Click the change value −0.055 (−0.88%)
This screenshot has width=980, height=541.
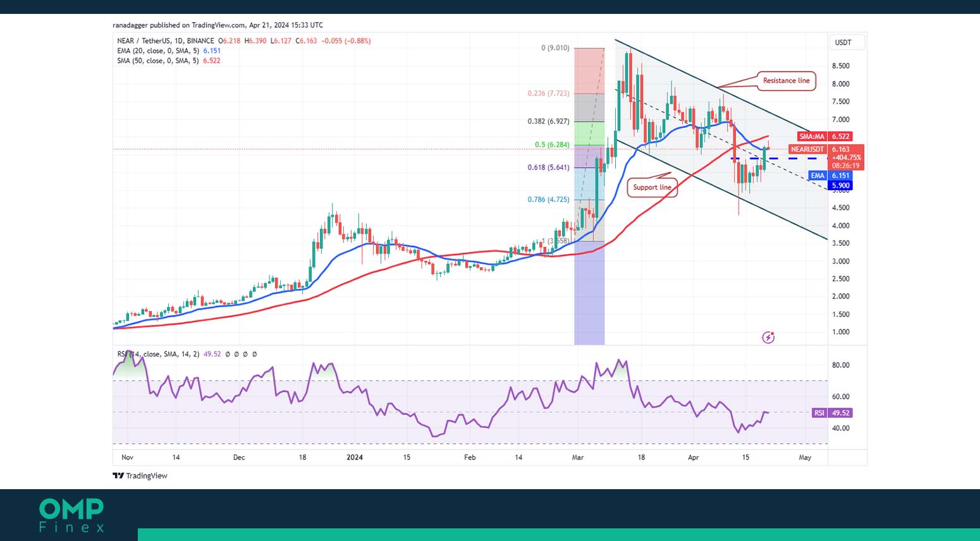coord(346,41)
